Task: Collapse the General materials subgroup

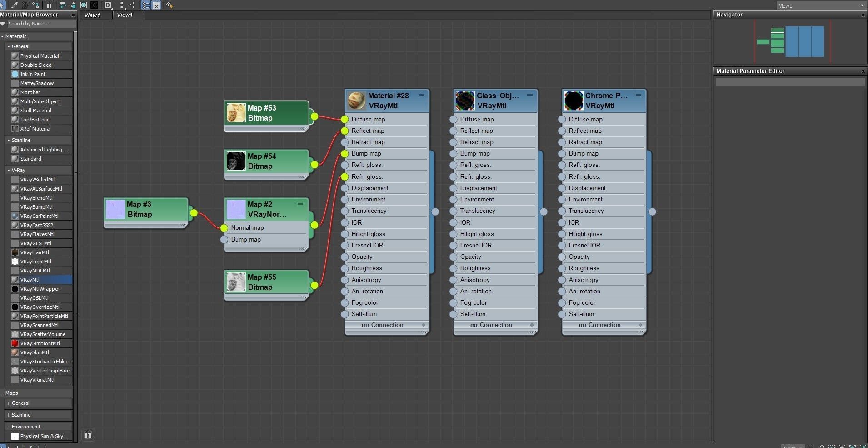Action: 9,46
